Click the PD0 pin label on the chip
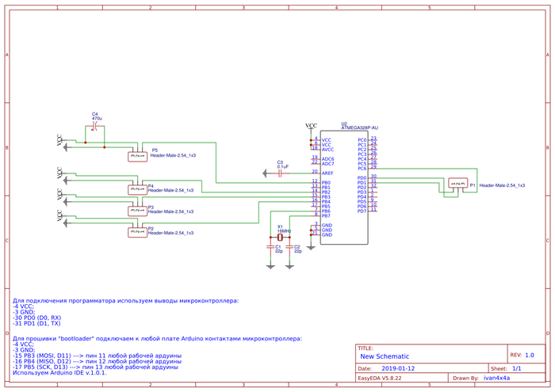 coord(362,178)
